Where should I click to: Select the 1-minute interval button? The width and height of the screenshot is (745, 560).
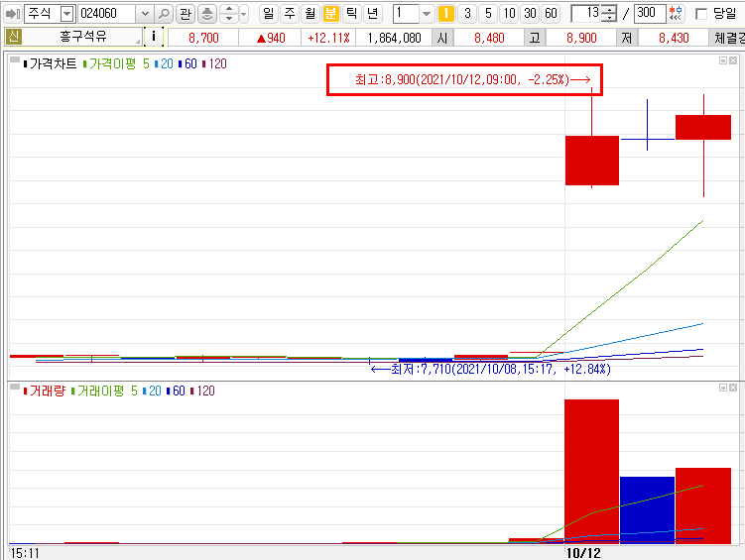[x=446, y=13]
